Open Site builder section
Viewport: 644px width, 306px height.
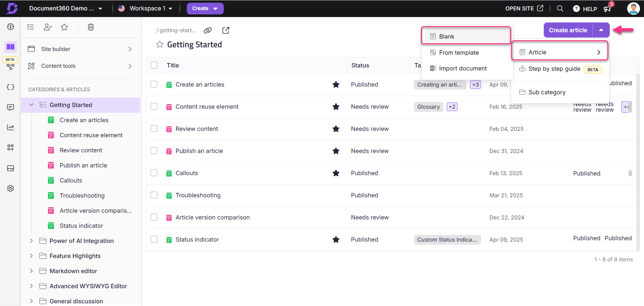80,49
